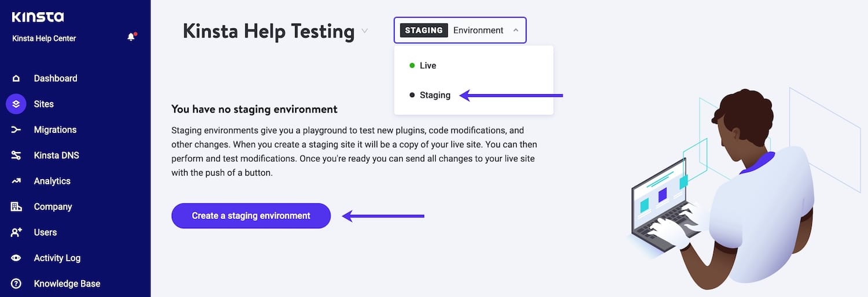The width and height of the screenshot is (868, 297).
Task: Click the Kinsta Help Testing title
Action: point(268,31)
